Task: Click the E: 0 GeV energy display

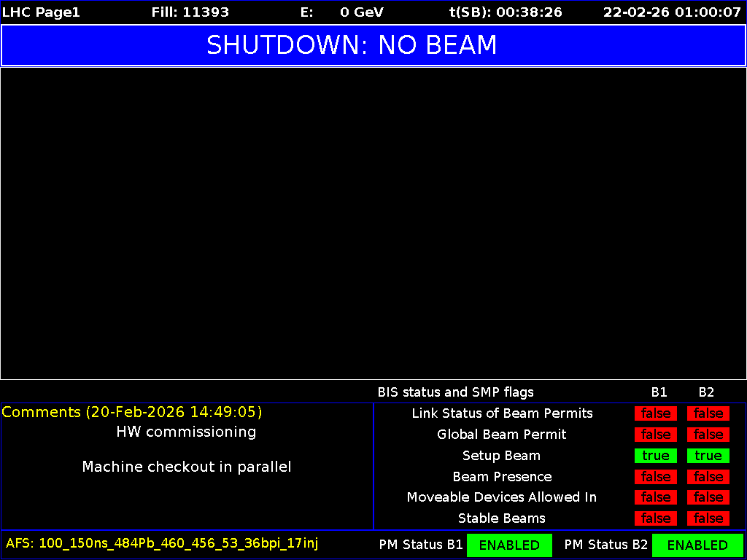Action: (341, 12)
